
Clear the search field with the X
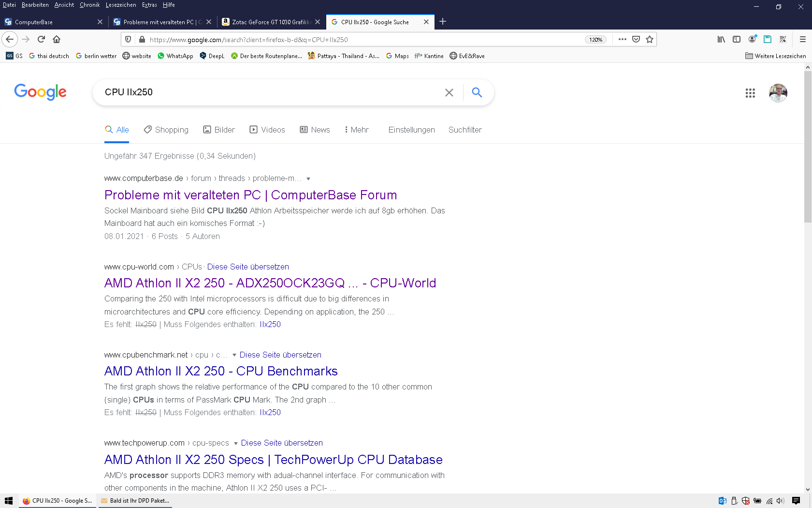click(x=449, y=92)
